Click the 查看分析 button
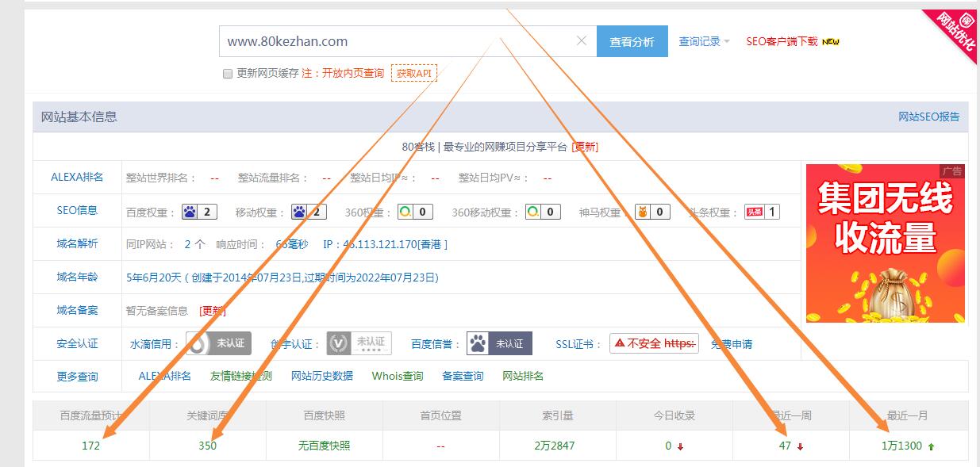Image resolution: width=980 pixels, height=467 pixels. [632, 40]
